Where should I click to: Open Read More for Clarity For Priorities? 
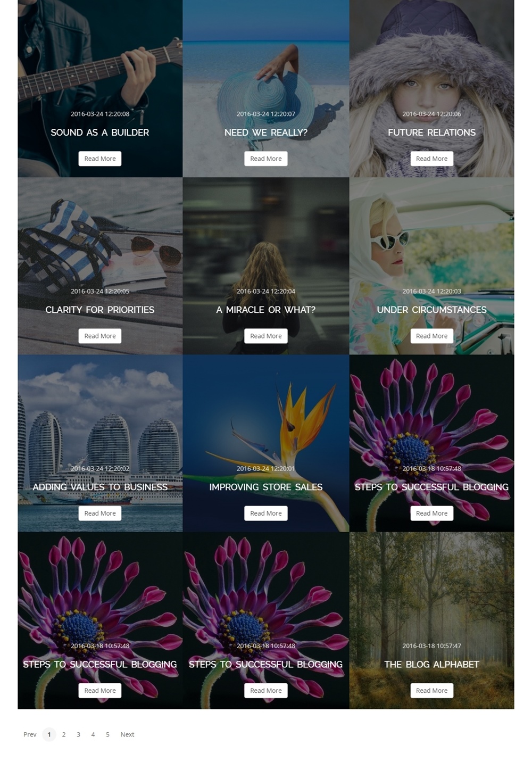[x=100, y=336]
